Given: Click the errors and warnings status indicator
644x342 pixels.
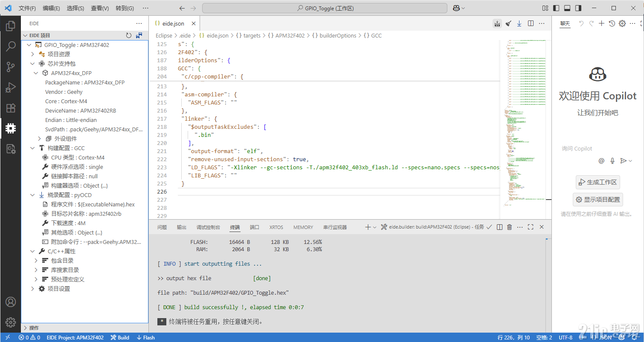Looking at the screenshot, I should click(x=29, y=337).
